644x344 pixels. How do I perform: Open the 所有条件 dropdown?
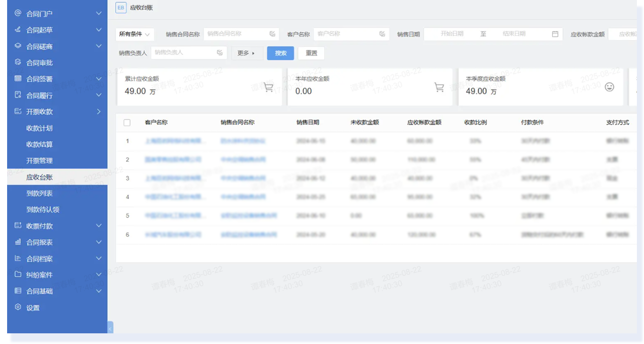coord(135,34)
